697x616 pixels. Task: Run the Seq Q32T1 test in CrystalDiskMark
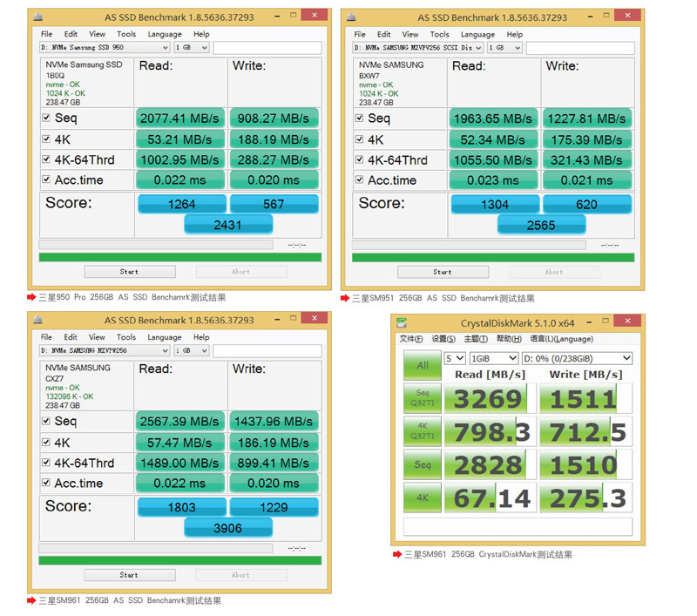[421, 399]
